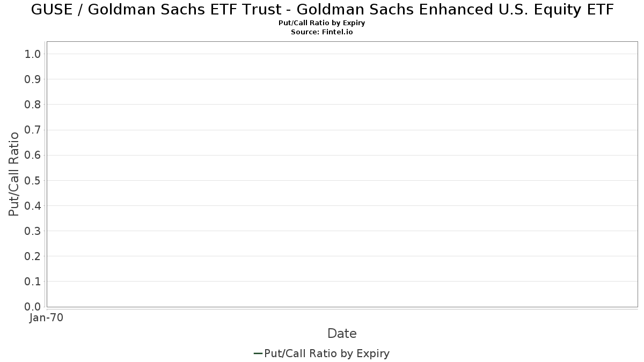
Task: Click the 1.0 y-axis tick label
Action: pyautogui.click(x=33, y=54)
